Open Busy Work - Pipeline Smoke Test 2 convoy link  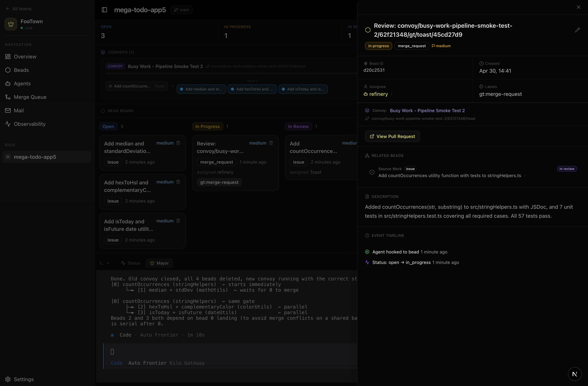(427, 110)
